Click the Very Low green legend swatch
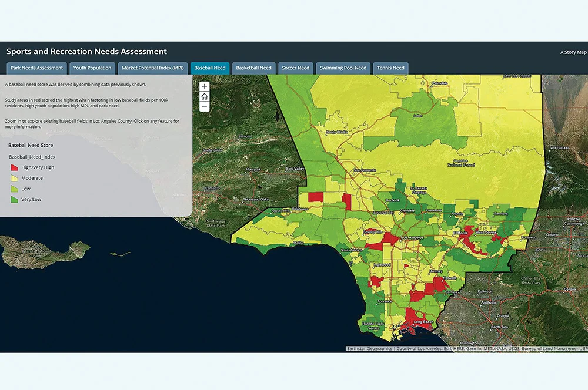 [14, 199]
